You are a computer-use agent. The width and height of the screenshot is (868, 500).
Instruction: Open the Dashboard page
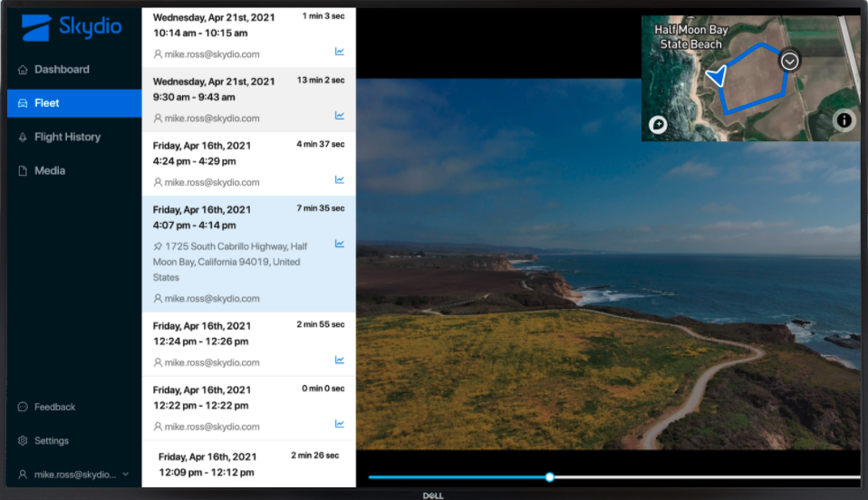(61, 70)
